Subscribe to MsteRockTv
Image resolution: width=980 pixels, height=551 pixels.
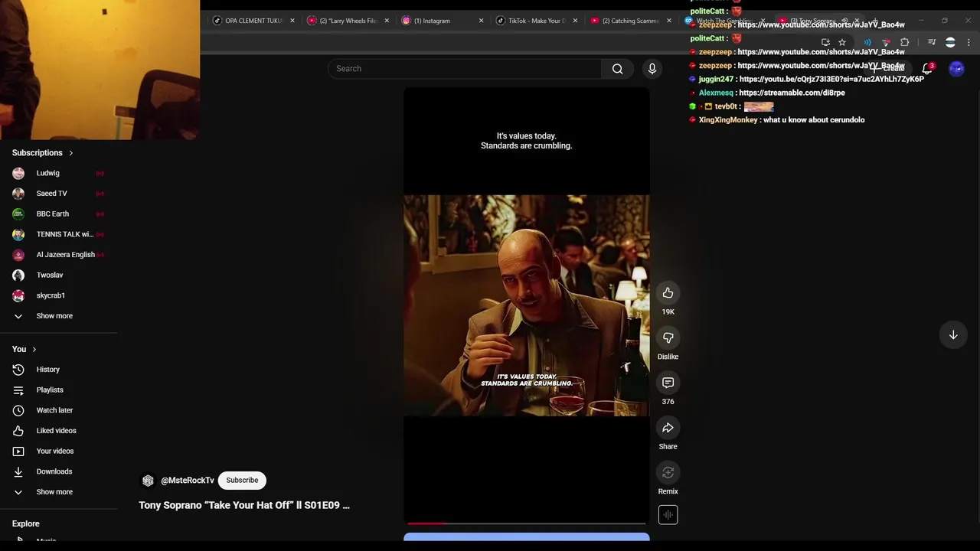242,481
